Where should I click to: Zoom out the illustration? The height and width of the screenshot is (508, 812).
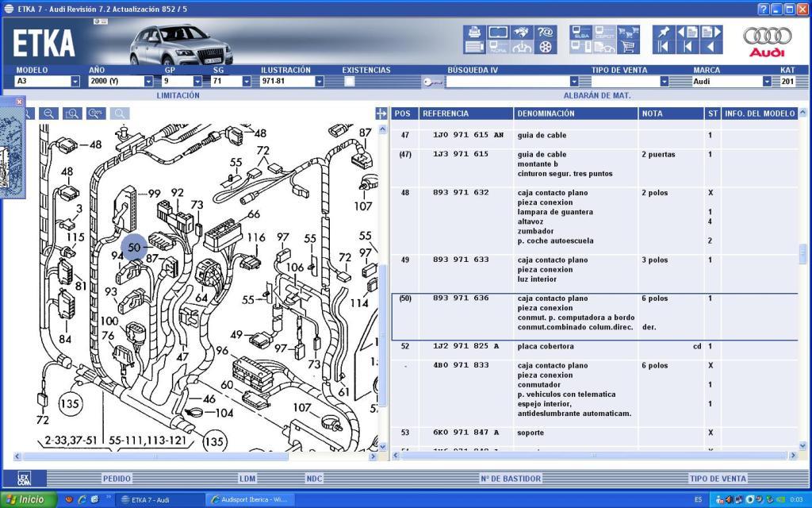point(48,114)
